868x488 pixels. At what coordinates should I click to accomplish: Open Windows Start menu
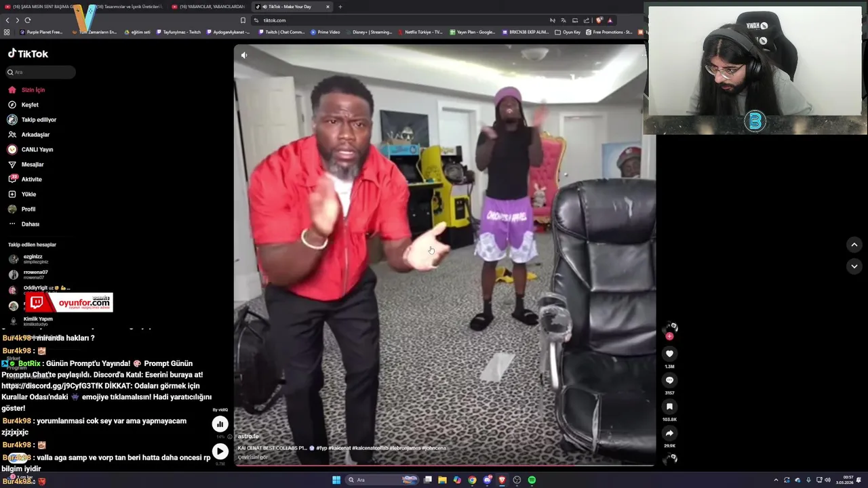[x=336, y=480]
